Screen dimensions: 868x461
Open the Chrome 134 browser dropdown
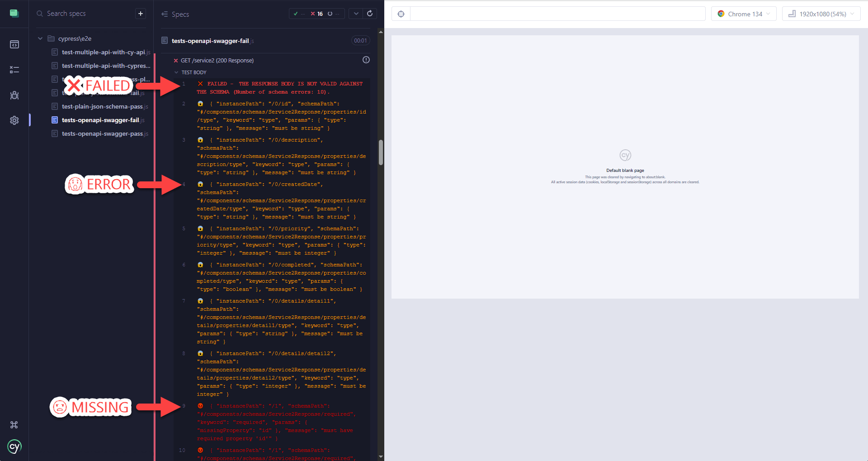click(x=743, y=14)
